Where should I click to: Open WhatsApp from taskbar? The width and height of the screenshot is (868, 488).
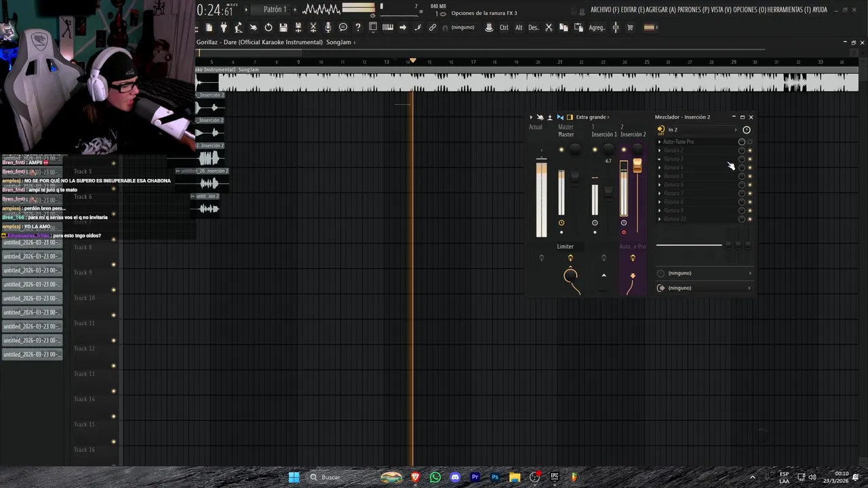pos(435,477)
